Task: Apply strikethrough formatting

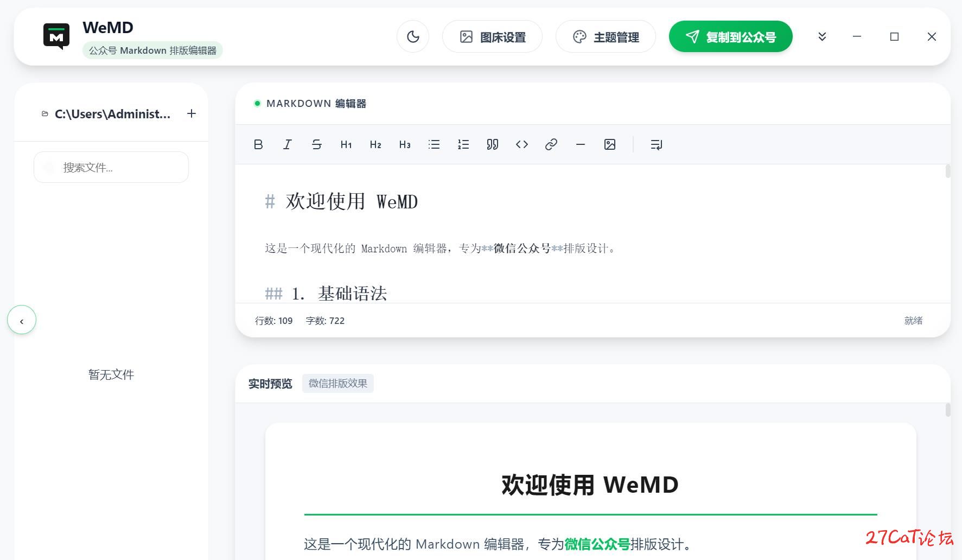Action: (317, 144)
